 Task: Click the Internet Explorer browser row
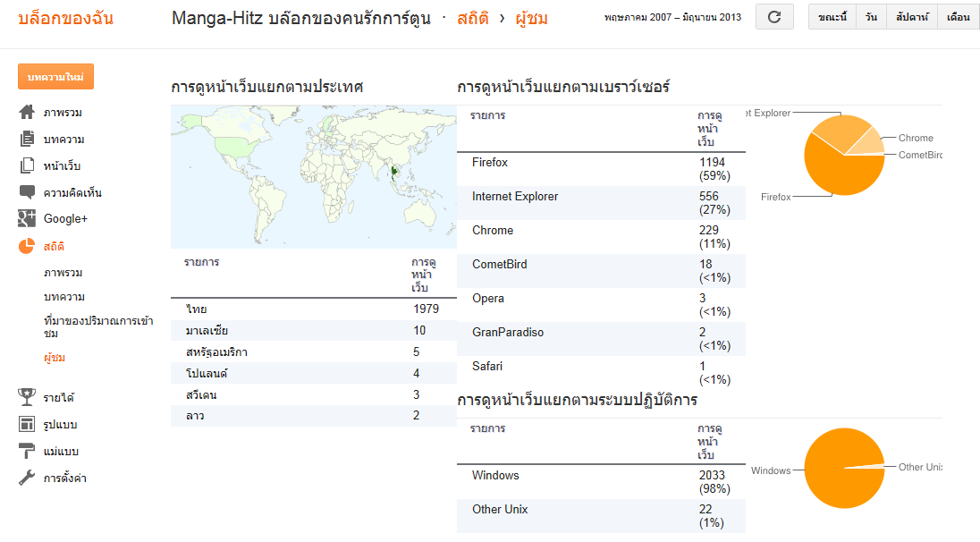pos(601,202)
